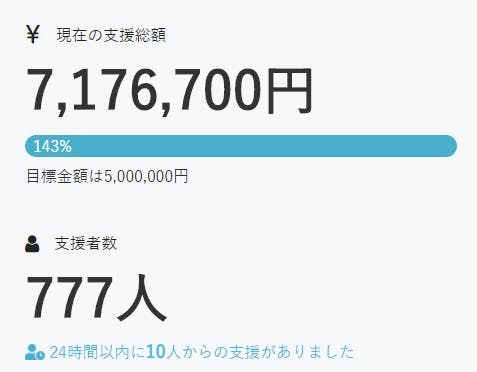Click the yen currency icon

coord(33,35)
